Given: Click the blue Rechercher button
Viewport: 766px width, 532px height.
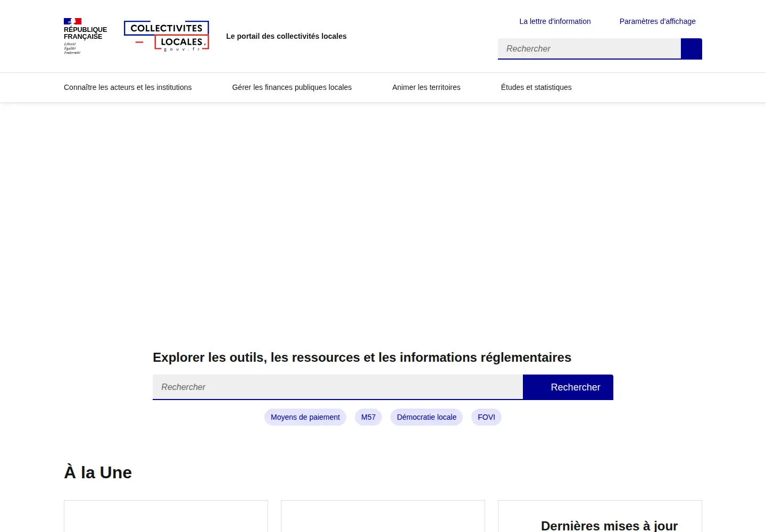Looking at the screenshot, I should click(x=568, y=387).
